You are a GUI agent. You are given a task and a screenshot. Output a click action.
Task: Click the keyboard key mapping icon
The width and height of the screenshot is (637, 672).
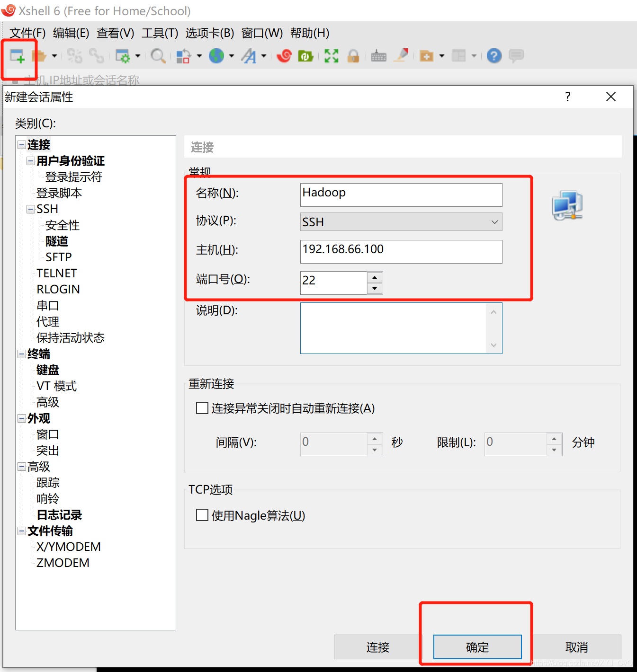pos(379,56)
